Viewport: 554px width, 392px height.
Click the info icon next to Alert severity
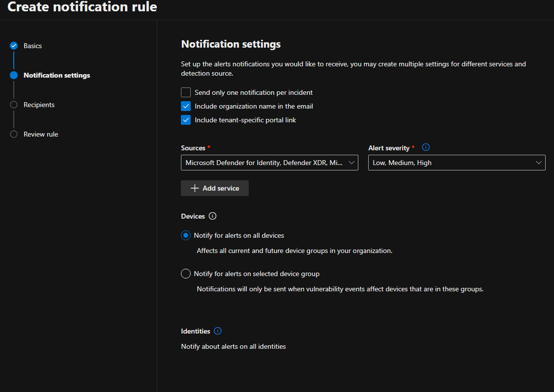[x=426, y=147]
